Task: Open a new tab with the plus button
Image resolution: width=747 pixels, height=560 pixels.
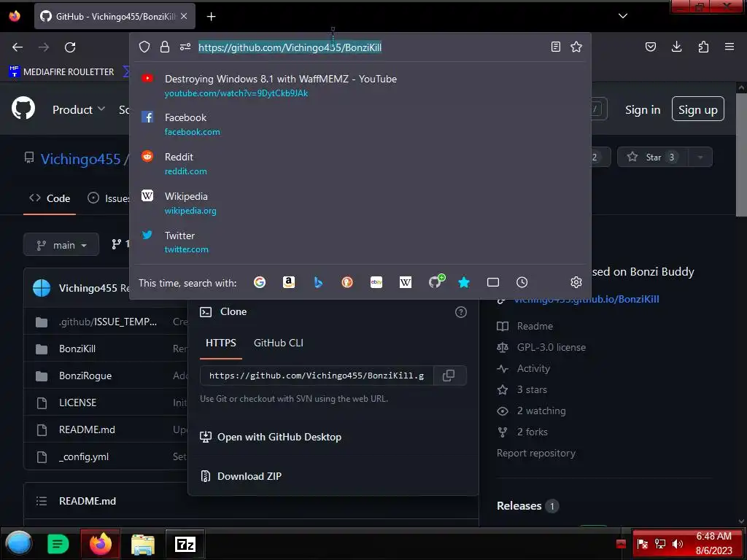Action: click(x=211, y=17)
